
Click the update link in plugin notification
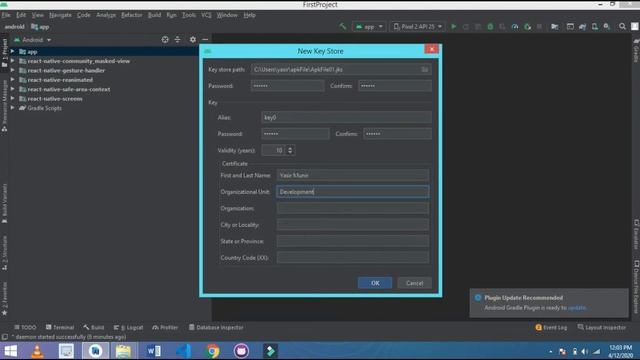coord(577,308)
